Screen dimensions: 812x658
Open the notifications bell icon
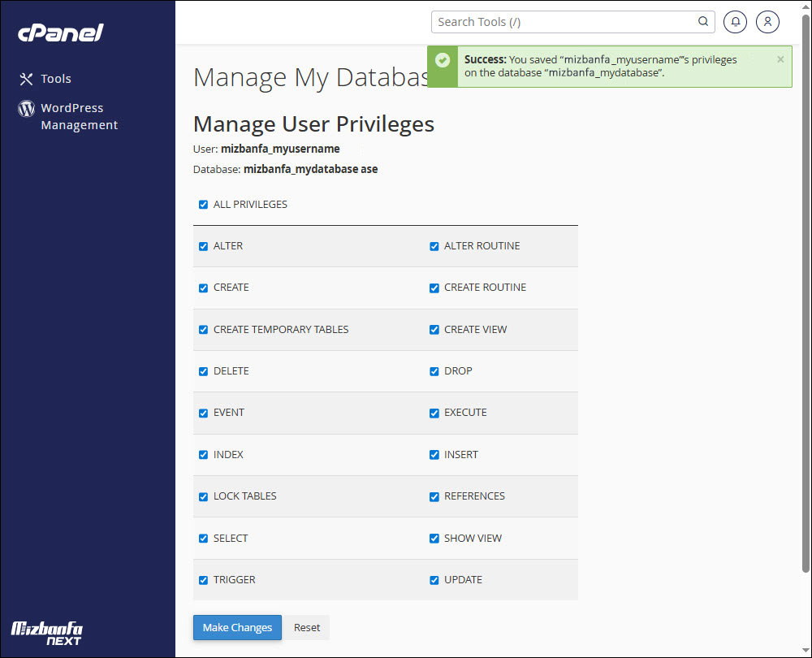pyautogui.click(x=735, y=22)
